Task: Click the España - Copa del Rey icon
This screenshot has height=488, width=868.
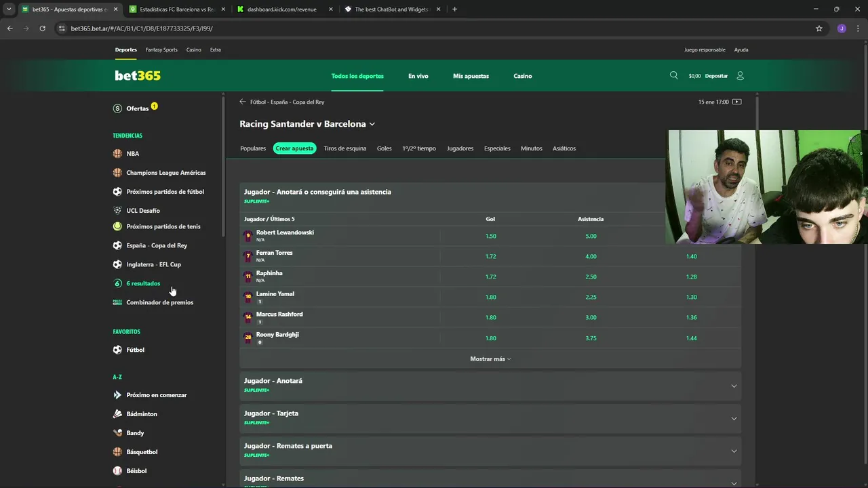Action: point(118,245)
